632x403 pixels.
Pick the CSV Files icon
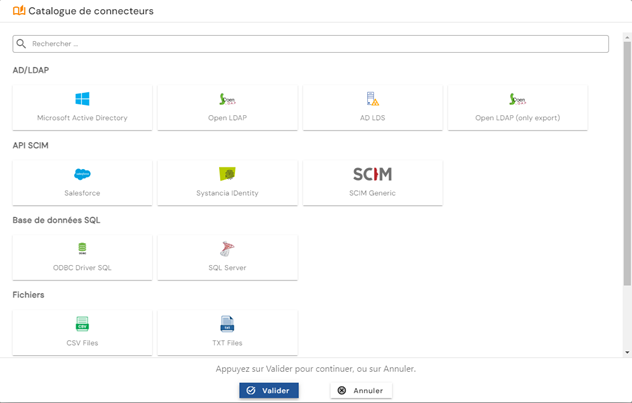tap(82, 324)
